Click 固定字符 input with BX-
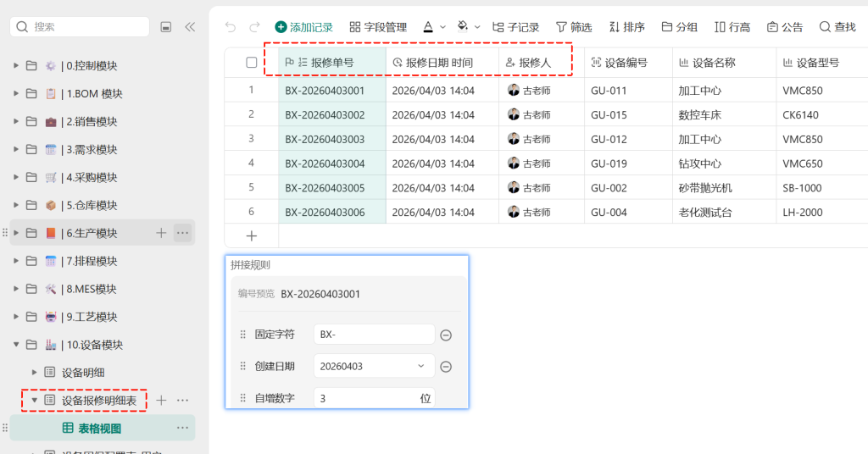868x454 pixels. coord(374,335)
